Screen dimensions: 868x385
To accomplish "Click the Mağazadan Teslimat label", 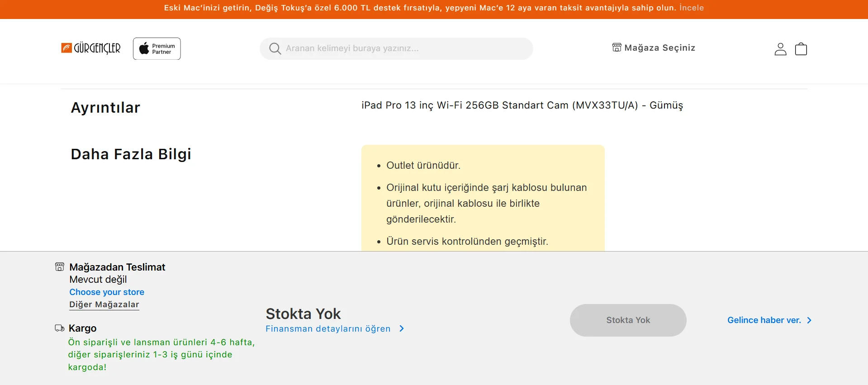I will pyautogui.click(x=117, y=267).
